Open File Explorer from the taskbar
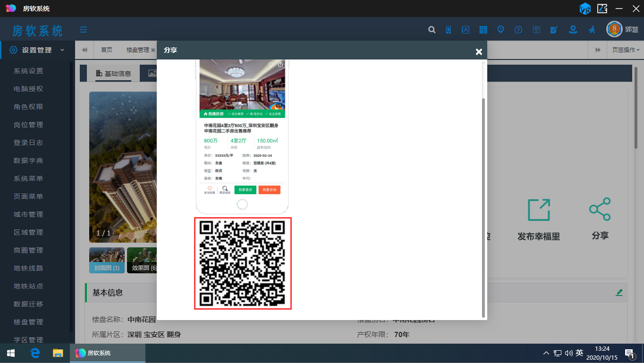644x363 pixels. click(58, 353)
